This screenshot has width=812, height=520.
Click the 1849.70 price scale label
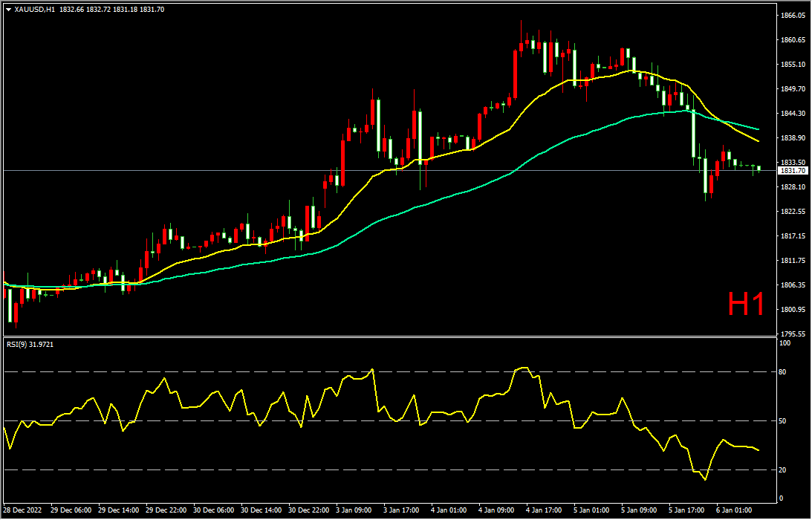point(793,89)
